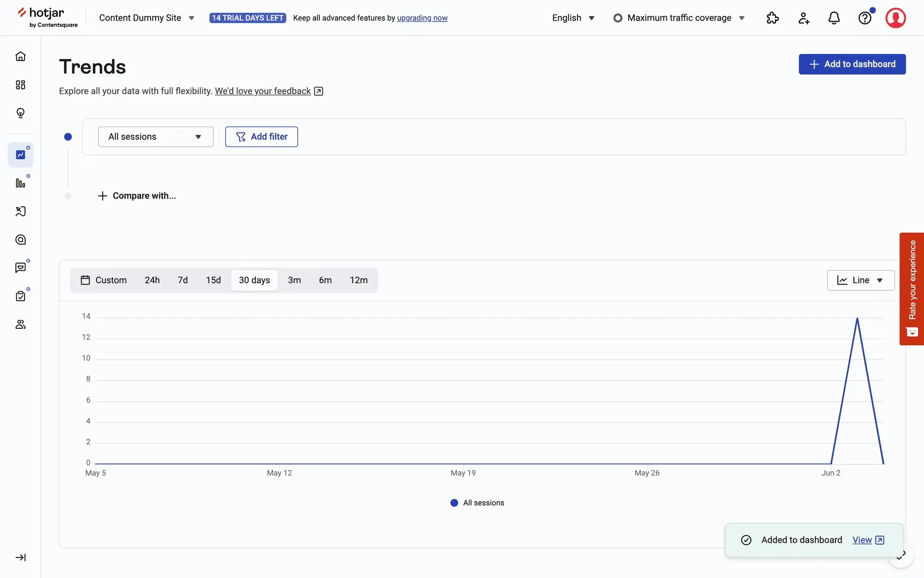Click the Add to dashboard button

tap(852, 64)
